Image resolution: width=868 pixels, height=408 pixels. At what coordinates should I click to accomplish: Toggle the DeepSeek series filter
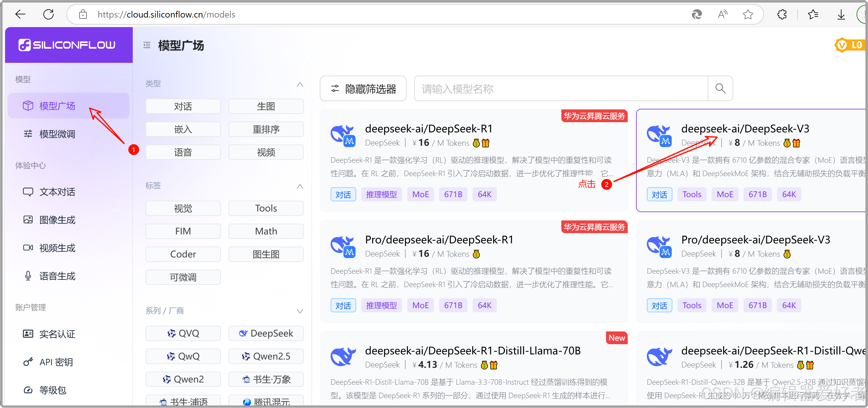click(266, 333)
